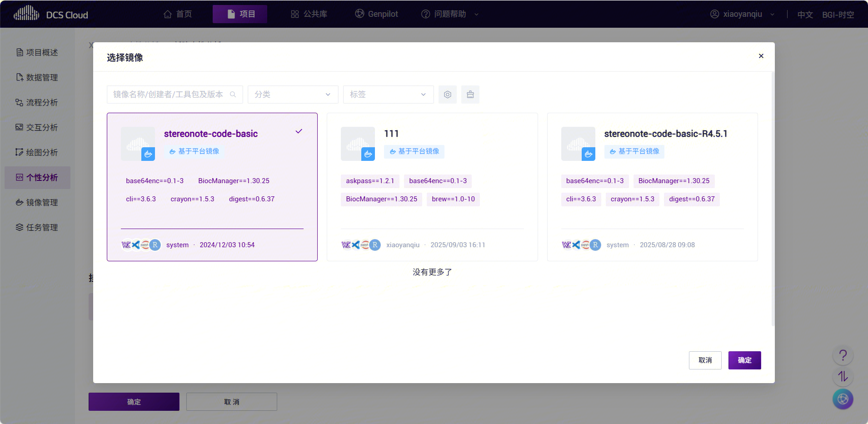Image resolution: width=868 pixels, height=424 pixels.
Task: Select the stereonote-code-basic-R4.5.1 image card
Action: coord(652,187)
